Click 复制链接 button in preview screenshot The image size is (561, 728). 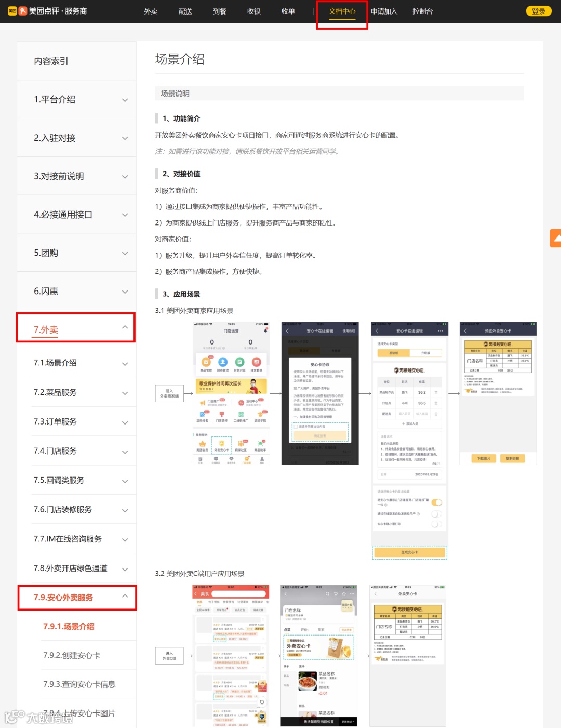point(513,458)
